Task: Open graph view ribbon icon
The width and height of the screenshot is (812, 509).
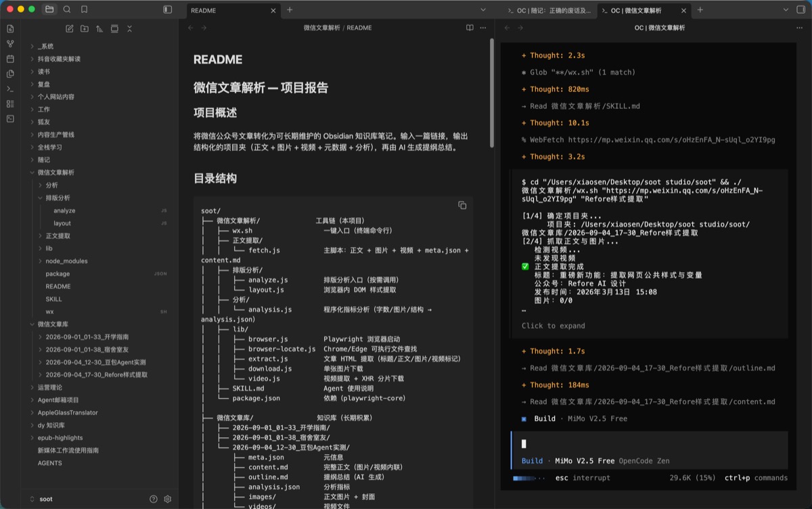Action: 10,43
